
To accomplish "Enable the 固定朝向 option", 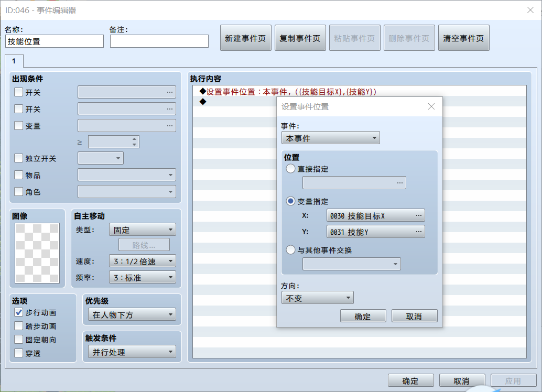I will click(x=19, y=340).
